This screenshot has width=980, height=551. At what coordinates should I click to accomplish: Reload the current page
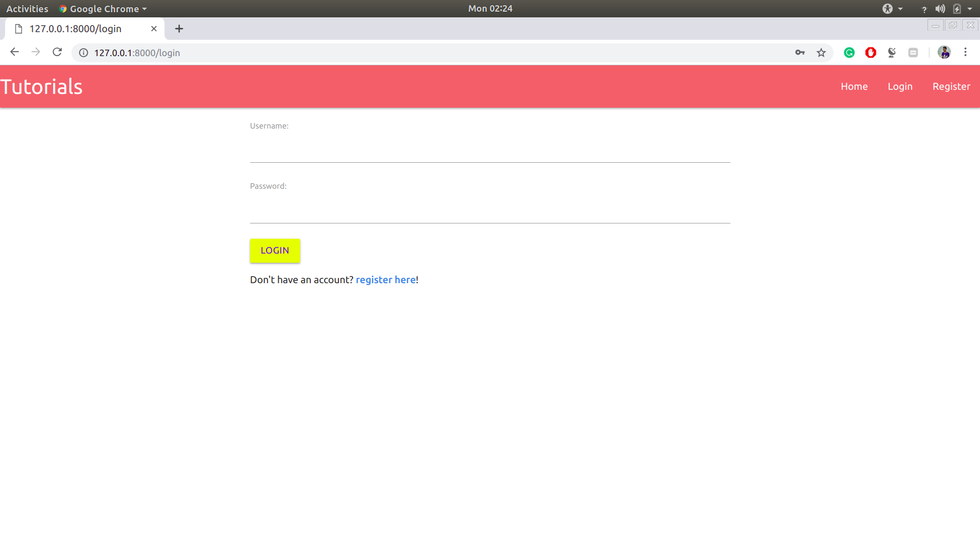pyautogui.click(x=57, y=52)
